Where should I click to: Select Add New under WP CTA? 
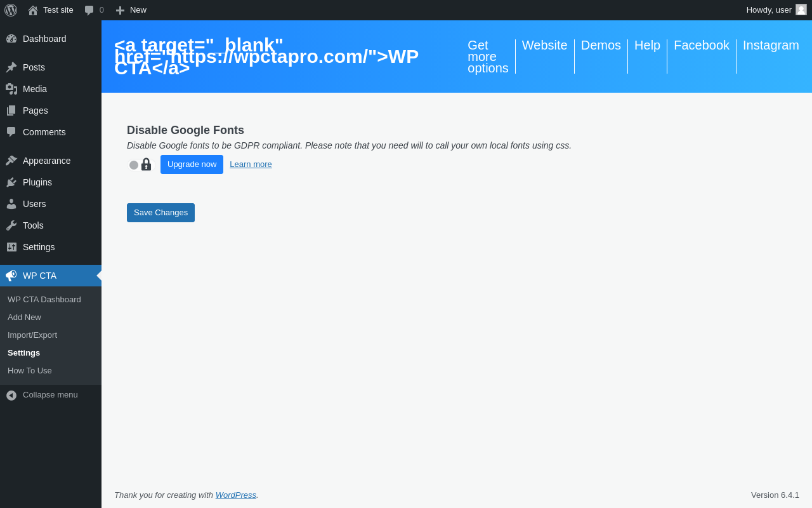[x=24, y=317]
